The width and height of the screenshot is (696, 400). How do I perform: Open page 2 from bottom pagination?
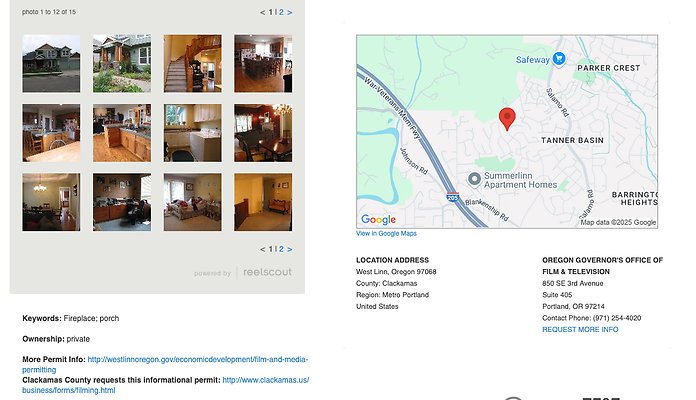click(281, 250)
